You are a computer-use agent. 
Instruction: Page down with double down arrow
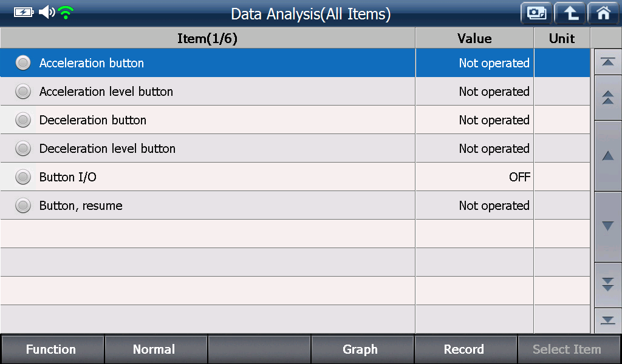tap(607, 285)
